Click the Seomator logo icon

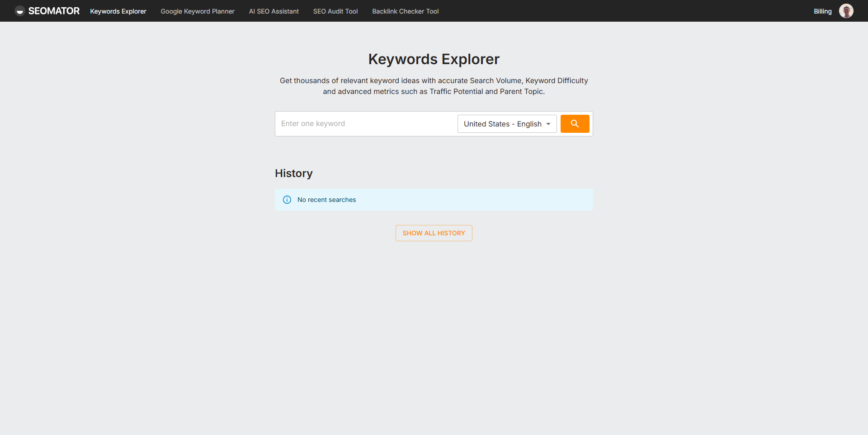pyautogui.click(x=19, y=11)
